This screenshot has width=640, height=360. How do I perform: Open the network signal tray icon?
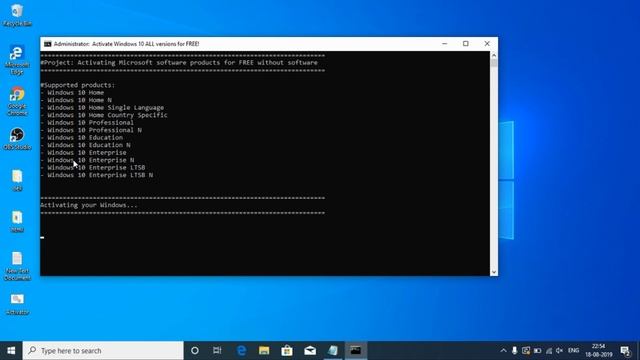pyautogui.click(x=549, y=351)
